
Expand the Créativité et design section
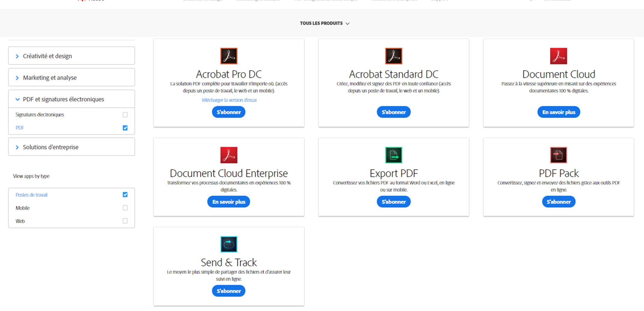coord(72,56)
